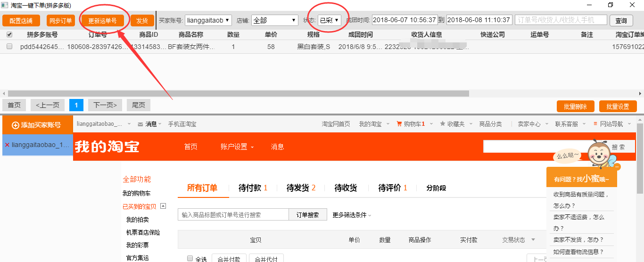Click the 订单搜索 button
644x262 pixels.
click(307, 214)
